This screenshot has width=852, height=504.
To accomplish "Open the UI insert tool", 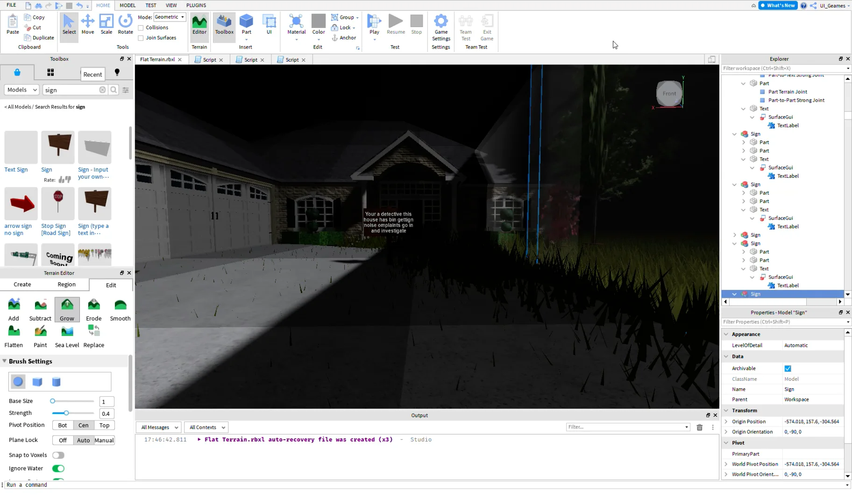I will click(x=269, y=24).
